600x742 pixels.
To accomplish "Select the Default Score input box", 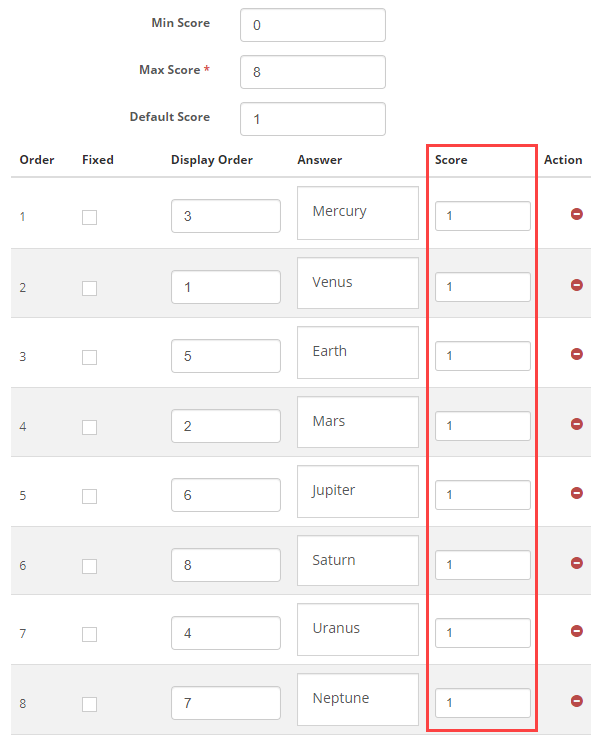I will click(x=312, y=119).
